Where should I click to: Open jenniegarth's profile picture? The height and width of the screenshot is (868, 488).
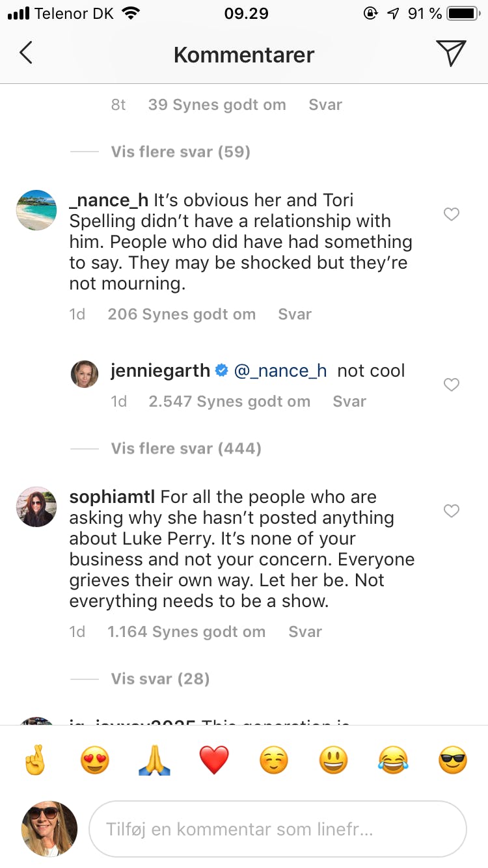85,374
